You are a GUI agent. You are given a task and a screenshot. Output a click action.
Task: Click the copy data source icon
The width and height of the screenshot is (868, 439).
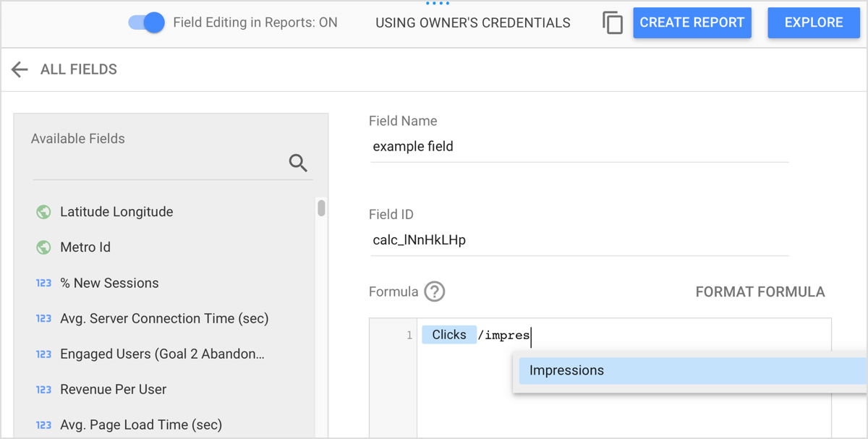(x=612, y=23)
